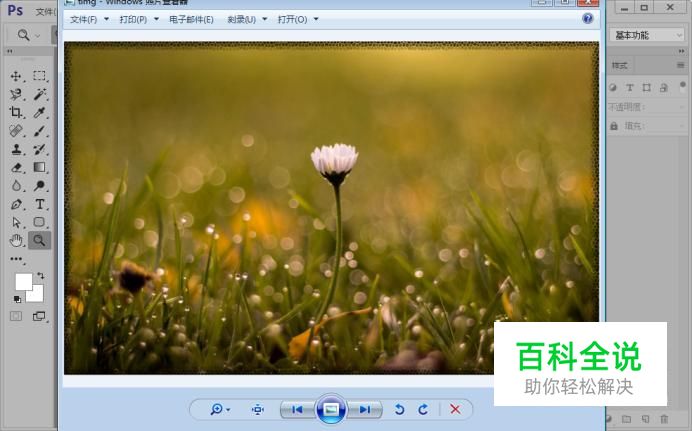
Task: Expand the 刻录(U) dropdown arrow
Action: [x=265, y=19]
